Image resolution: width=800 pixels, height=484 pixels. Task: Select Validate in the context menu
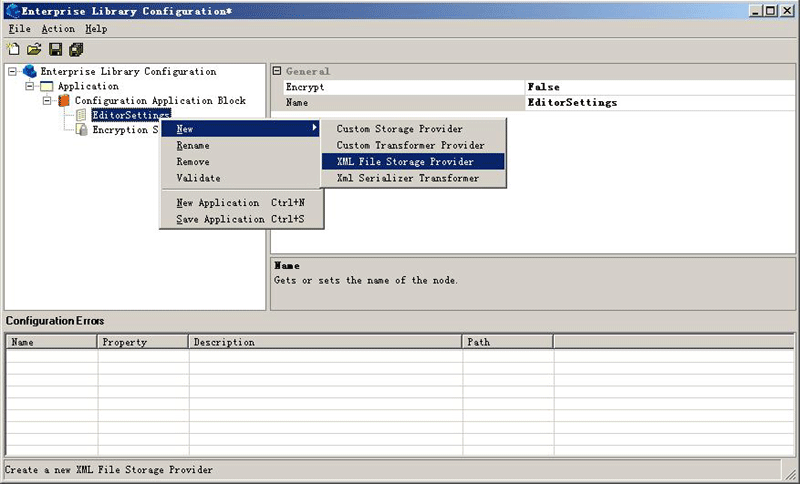click(x=198, y=178)
